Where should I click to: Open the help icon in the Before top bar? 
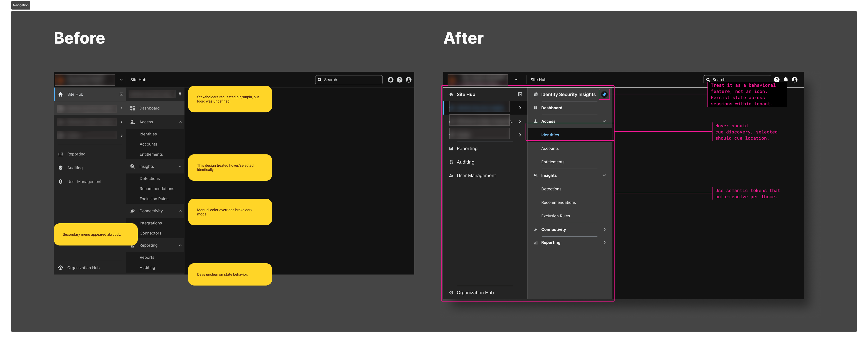pos(400,80)
